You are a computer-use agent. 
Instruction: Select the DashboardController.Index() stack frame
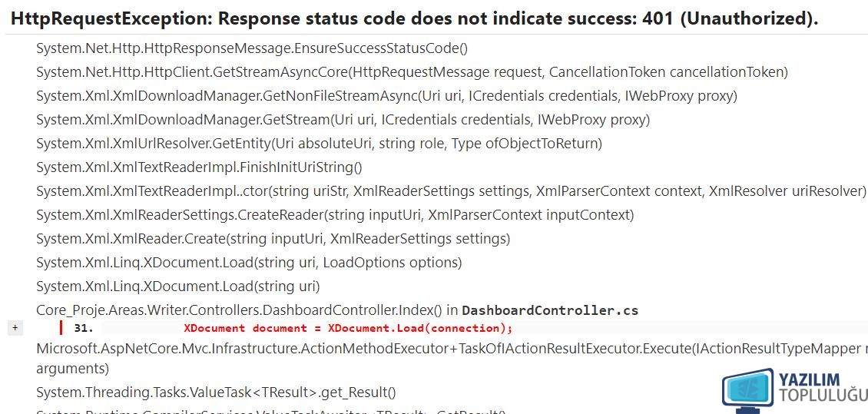(337, 310)
